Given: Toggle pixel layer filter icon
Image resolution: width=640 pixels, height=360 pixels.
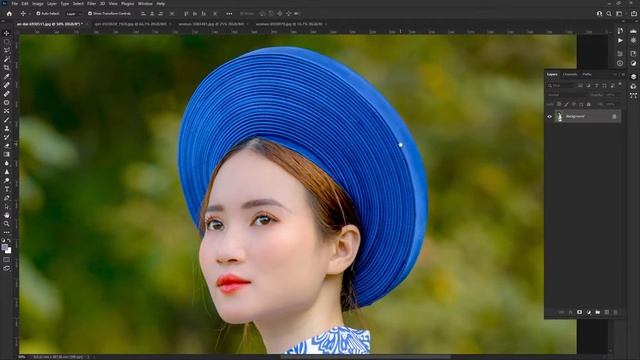Looking at the screenshot, I should click(x=580, y=86).
